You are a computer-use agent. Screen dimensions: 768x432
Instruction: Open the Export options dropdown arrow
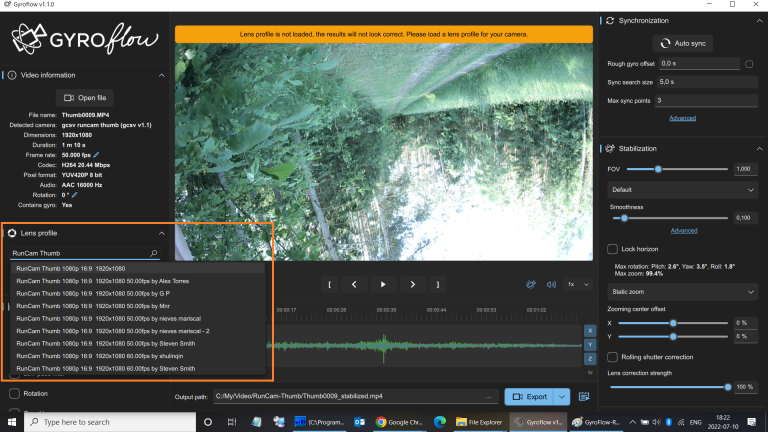tap(562, 396)
